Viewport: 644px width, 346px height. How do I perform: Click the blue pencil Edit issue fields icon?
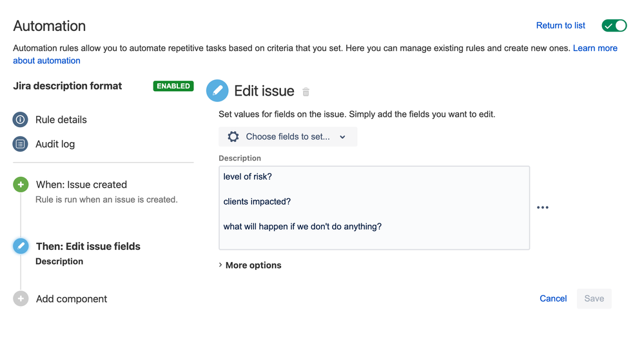point(21,246)
